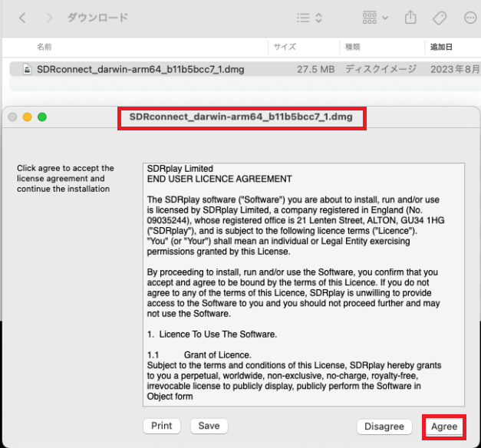This screenshot has width=481, height=448.
Task: Sort by the 追加日 column header
Action: pos(441,47)
